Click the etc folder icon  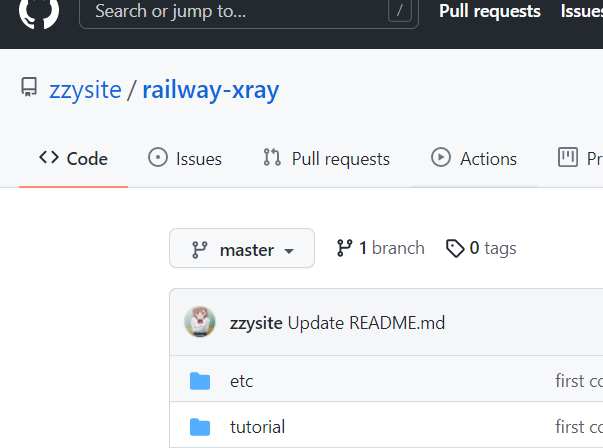200,381
